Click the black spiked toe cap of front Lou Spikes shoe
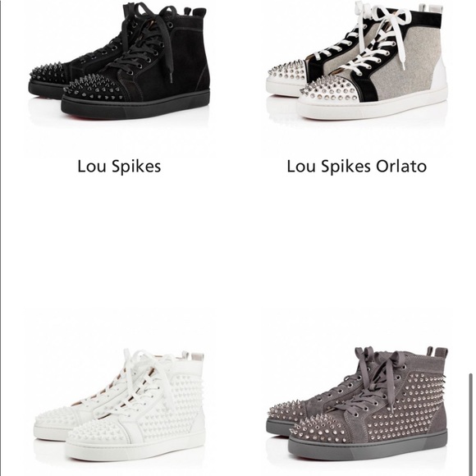Screen dimensions: 476x476 click(x=94, y=89)
